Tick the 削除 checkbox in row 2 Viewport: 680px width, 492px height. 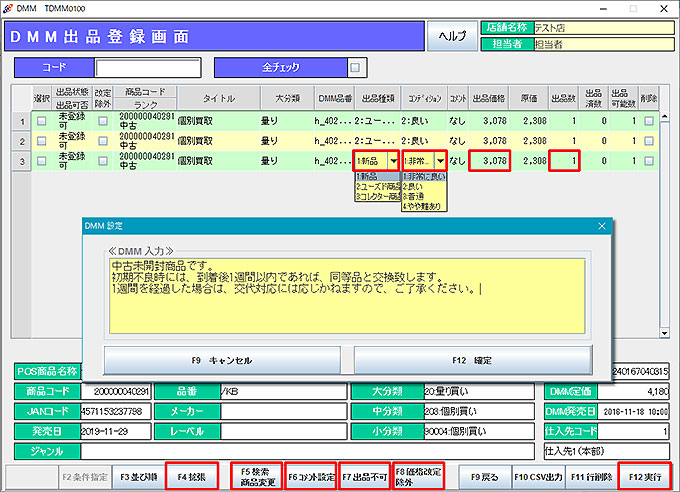(650, 140)
